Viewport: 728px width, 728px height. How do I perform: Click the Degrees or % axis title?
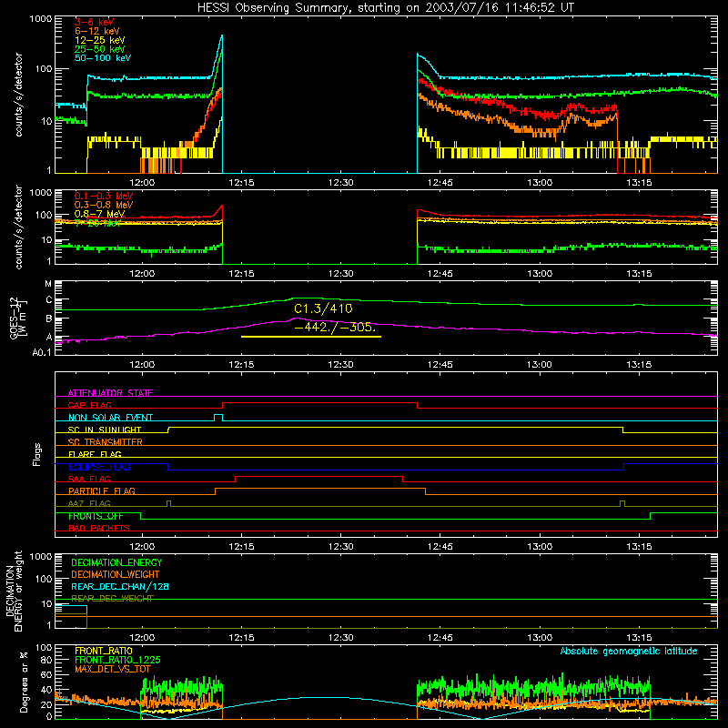(x=24, y=682)
